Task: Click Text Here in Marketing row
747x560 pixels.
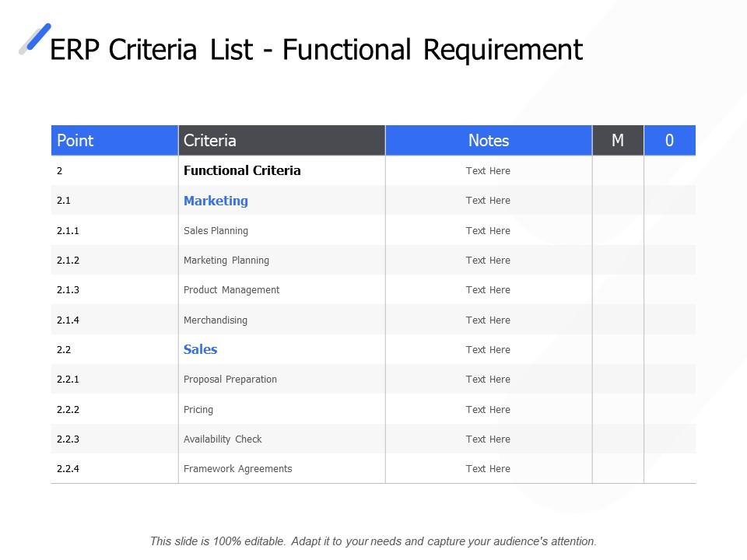Action: (488, 201)
